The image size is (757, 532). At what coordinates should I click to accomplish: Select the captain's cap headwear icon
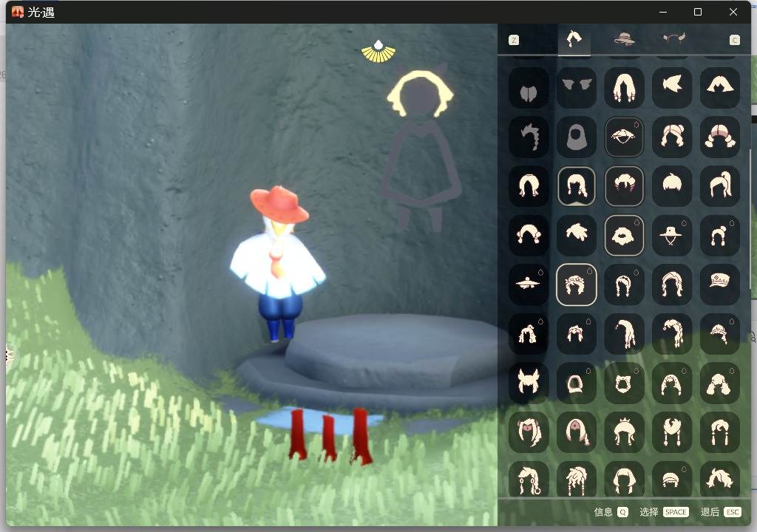719,284
